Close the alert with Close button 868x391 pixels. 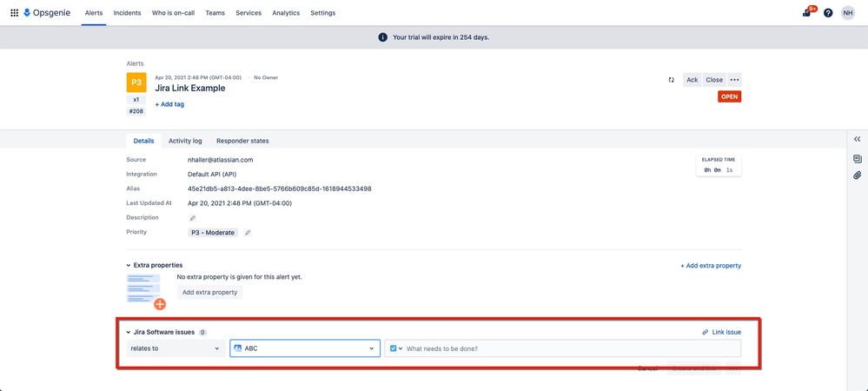[714, 80]
